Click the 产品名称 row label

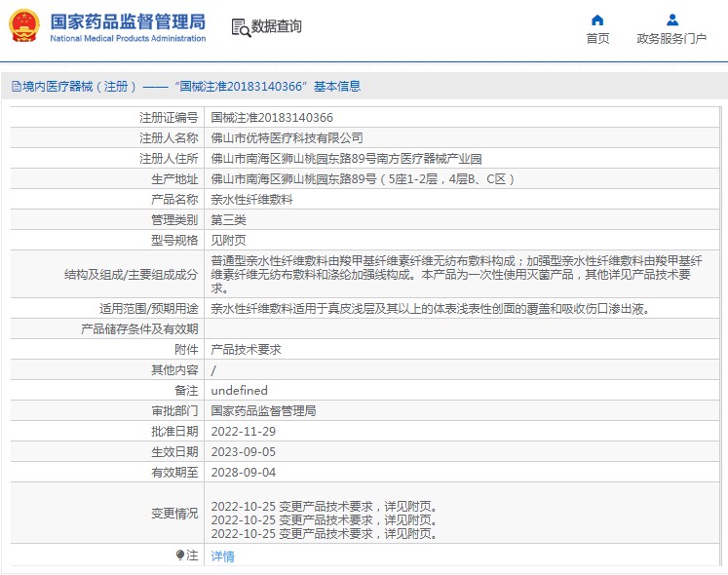pos(175,199)
